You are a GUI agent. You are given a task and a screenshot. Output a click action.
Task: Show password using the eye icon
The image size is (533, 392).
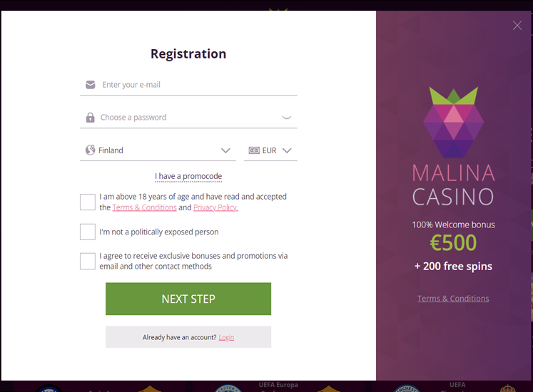(287, 118)
